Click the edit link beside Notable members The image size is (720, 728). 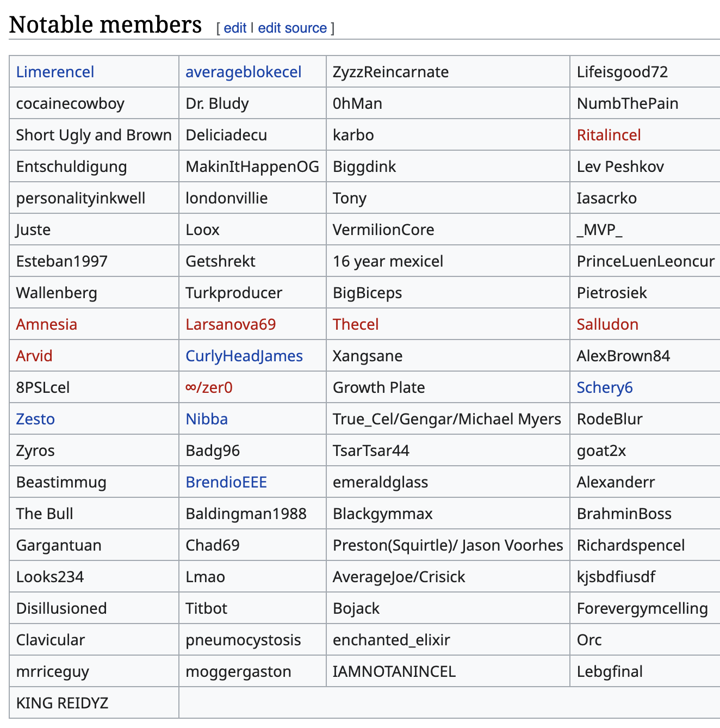click(x=235, y=28)
